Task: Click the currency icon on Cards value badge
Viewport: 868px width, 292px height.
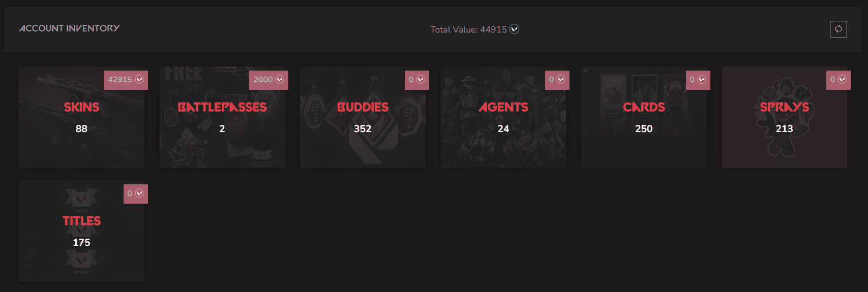Action: (x=702, y=80)
